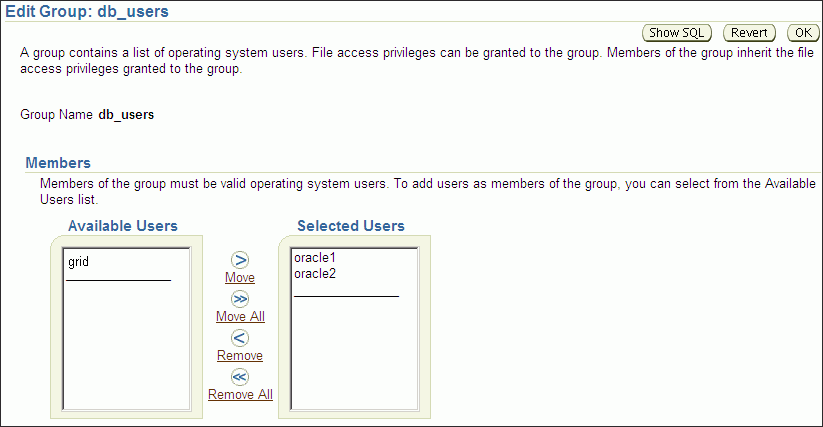Click the Remove All double left arrow icon
This screenshot has width=823, height=427.
click(x=240, y=377)
